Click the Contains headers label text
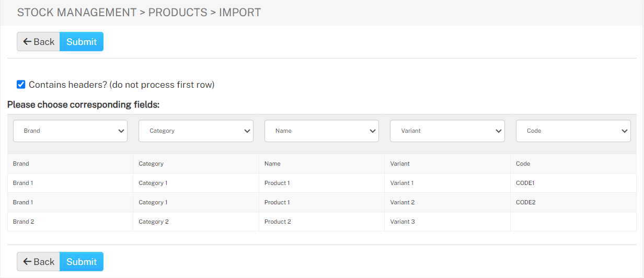Viewport: 644px width, 278px height. pyautogui.click(x=121, y=85)
